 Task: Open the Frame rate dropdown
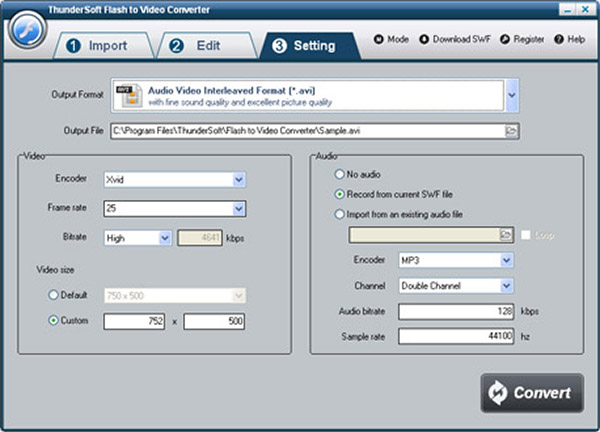pos(175,209)
